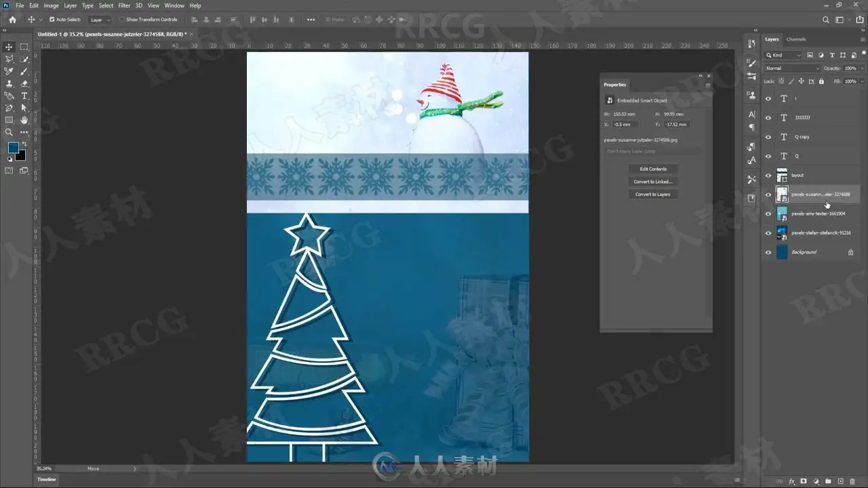The image size is (868, 488).
Task: Hide the pexels-amy-texter-1661904 layer
Action: tap(768, 213)
